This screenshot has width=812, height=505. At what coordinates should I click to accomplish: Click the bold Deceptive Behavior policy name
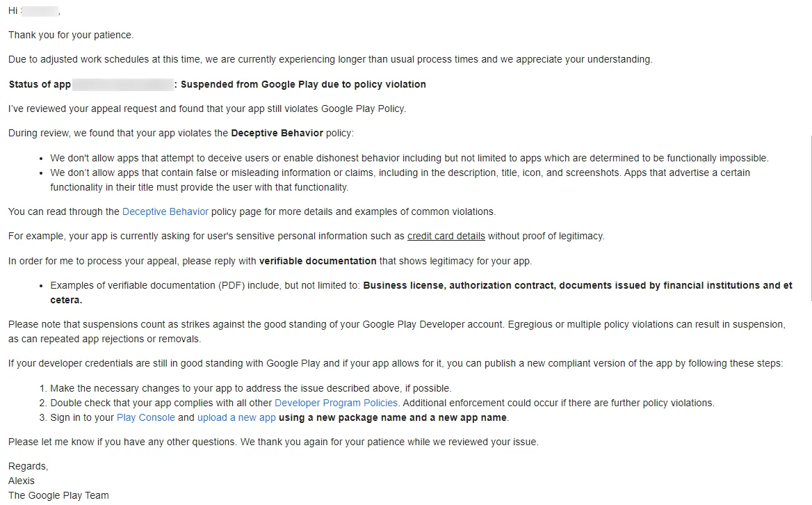(277, 133)
